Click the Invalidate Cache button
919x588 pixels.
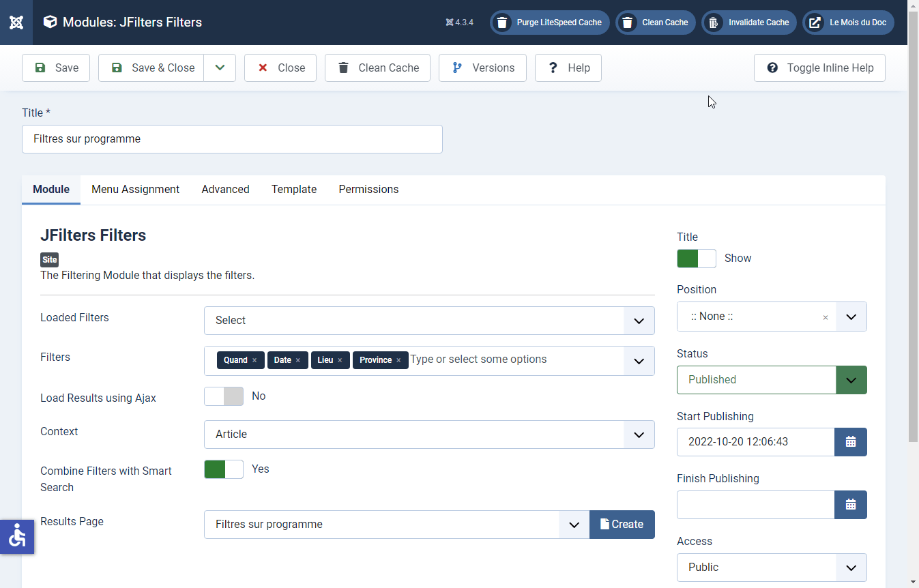[x=748, y=23]
